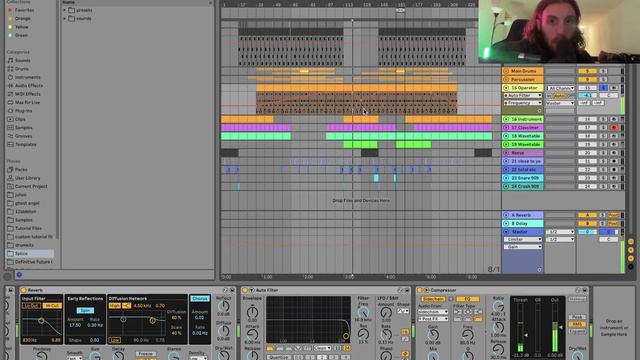Open the Instruments browser category
Screen dimensions: 640x360
pyautogui.click(x=27, y=77)
